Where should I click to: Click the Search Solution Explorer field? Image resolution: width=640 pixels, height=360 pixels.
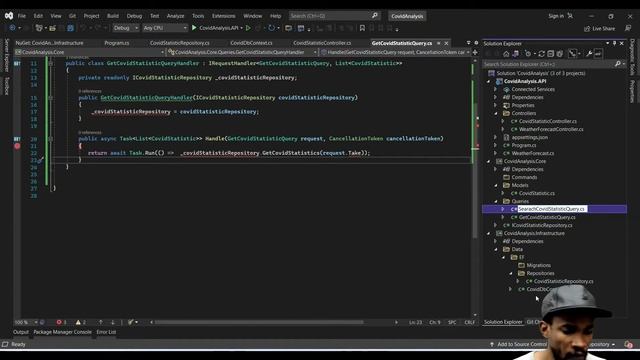554,64
